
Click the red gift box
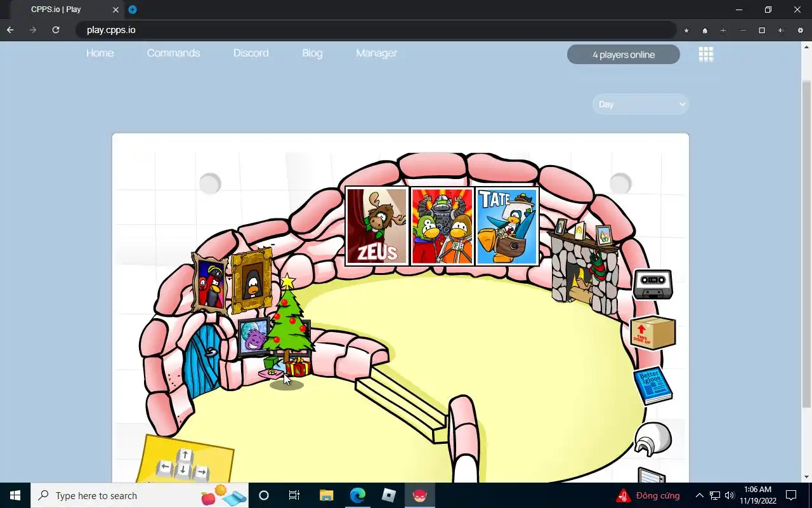(x=298, y=366)
